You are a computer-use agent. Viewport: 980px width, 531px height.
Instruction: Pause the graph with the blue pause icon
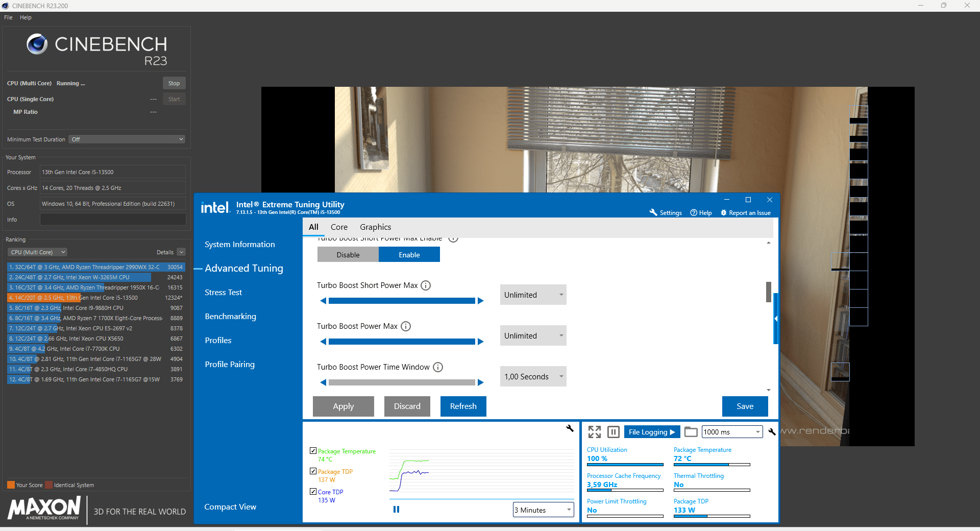pos(396,509)
